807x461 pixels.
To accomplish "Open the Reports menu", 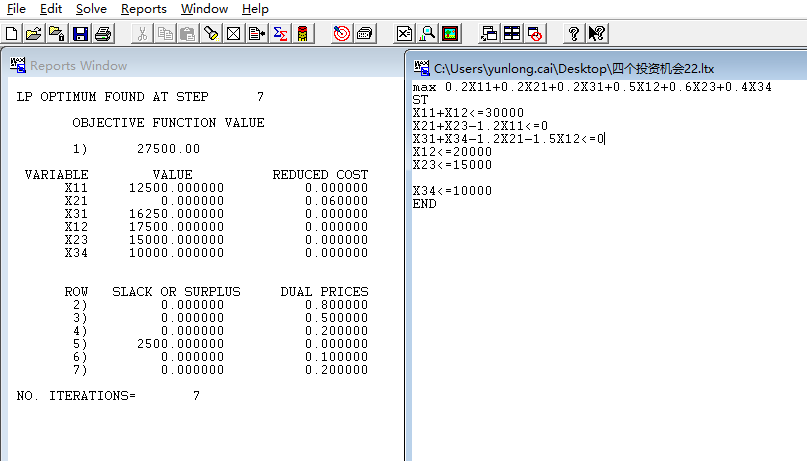I will (x=143, y=9).
